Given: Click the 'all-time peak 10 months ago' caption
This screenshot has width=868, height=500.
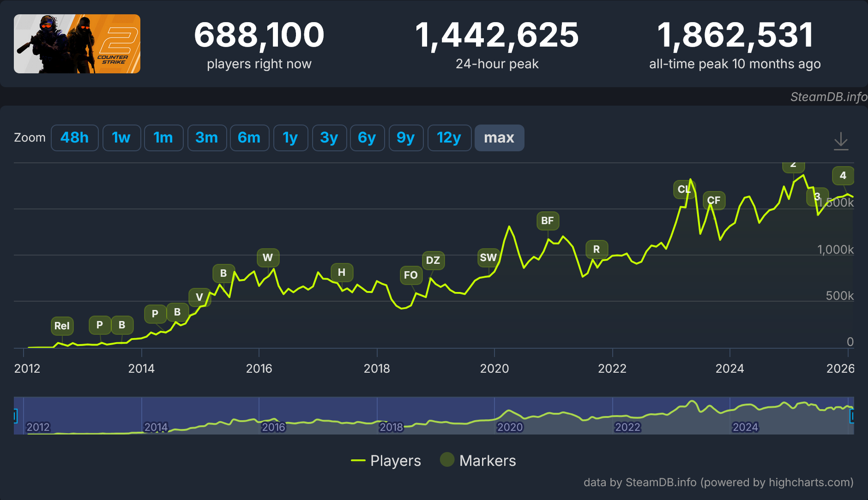Looking at the screenshot, I should click(735, 64).
